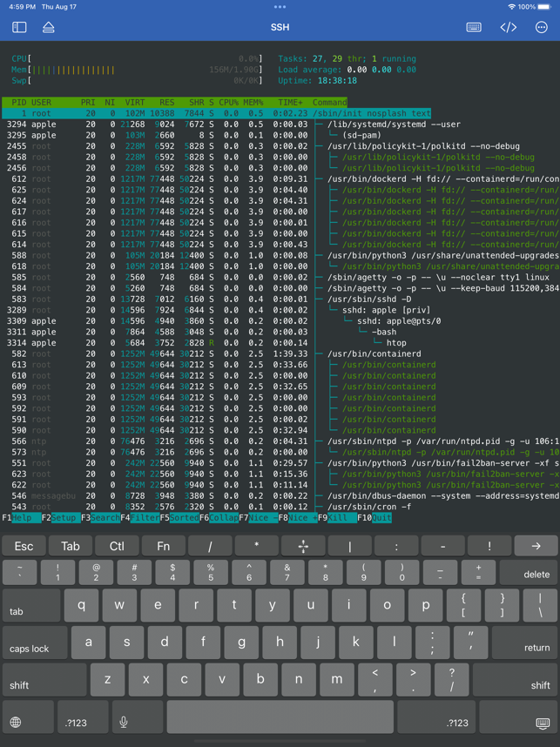
Task: Tap the slash accessory key
Action: tap(210, 546)
